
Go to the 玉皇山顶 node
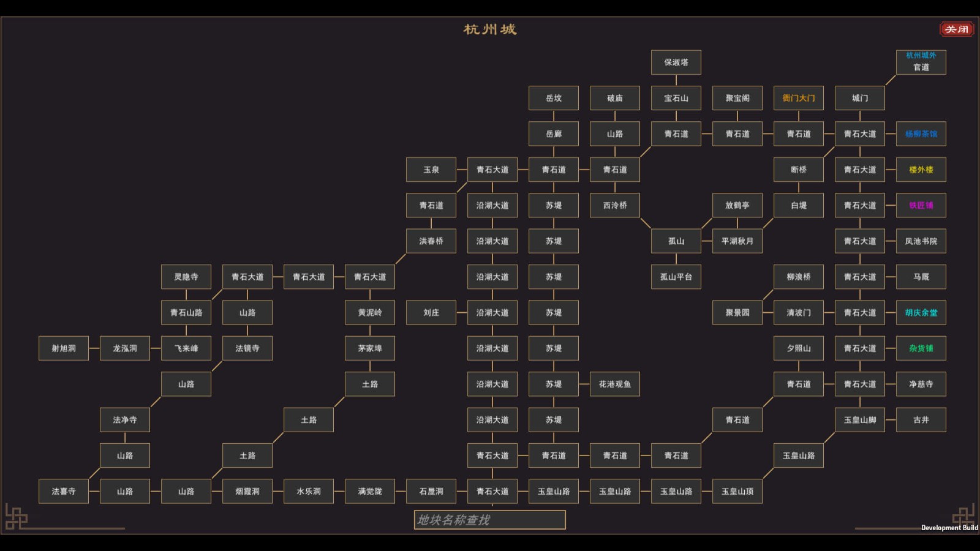point(737,492)
